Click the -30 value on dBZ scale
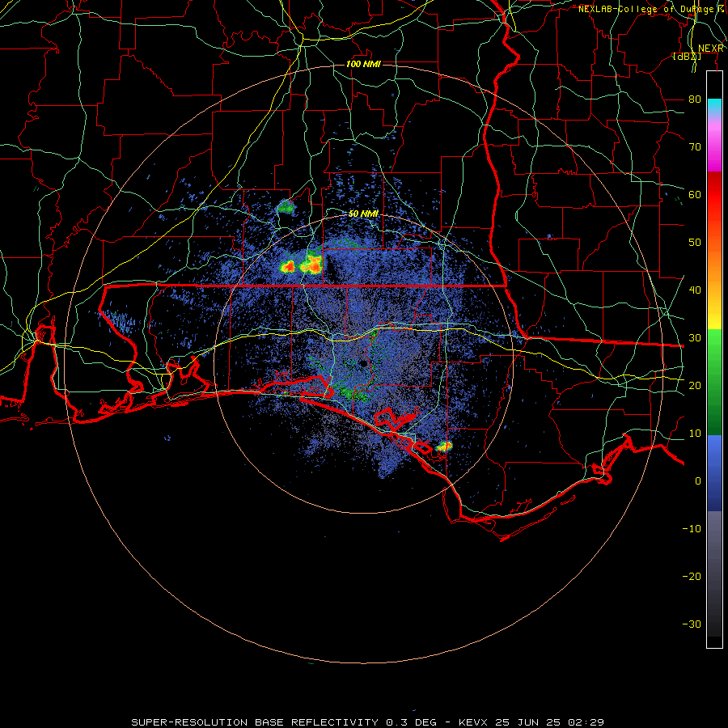The image size is (728, 728). 692,624
